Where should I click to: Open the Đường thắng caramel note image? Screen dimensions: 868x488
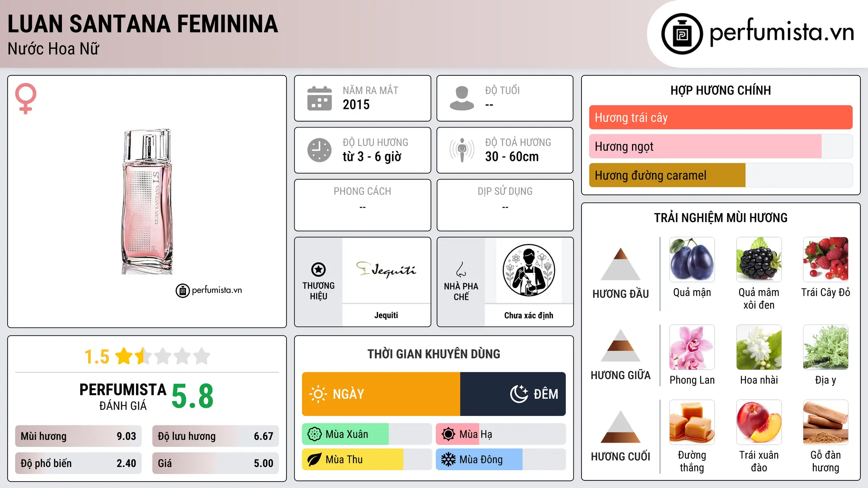692,422
